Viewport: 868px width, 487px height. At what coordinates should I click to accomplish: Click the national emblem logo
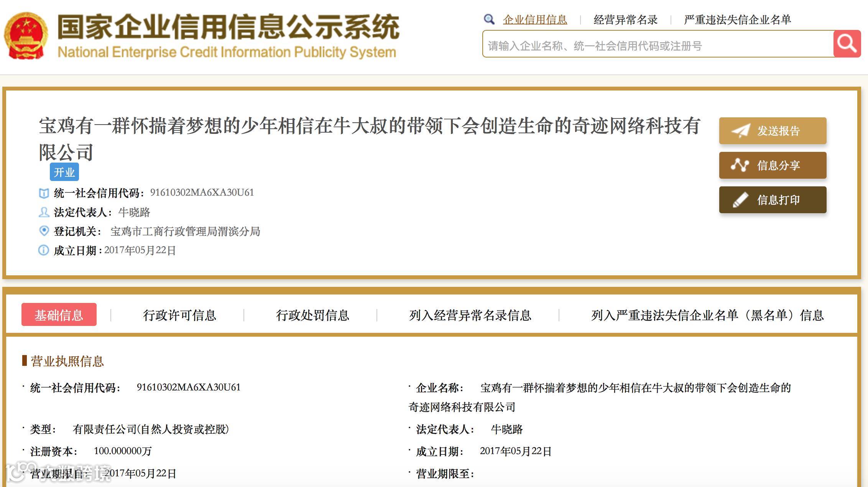[26, 35]
